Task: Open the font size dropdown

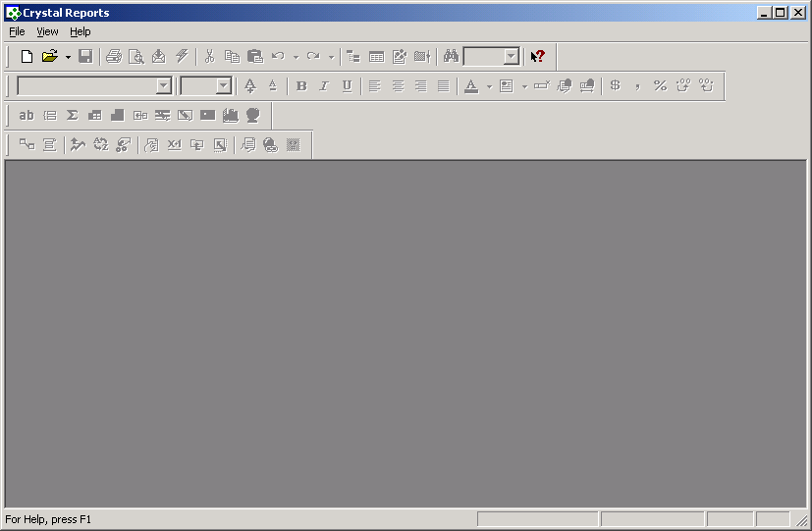Action: tap(223, 86)
